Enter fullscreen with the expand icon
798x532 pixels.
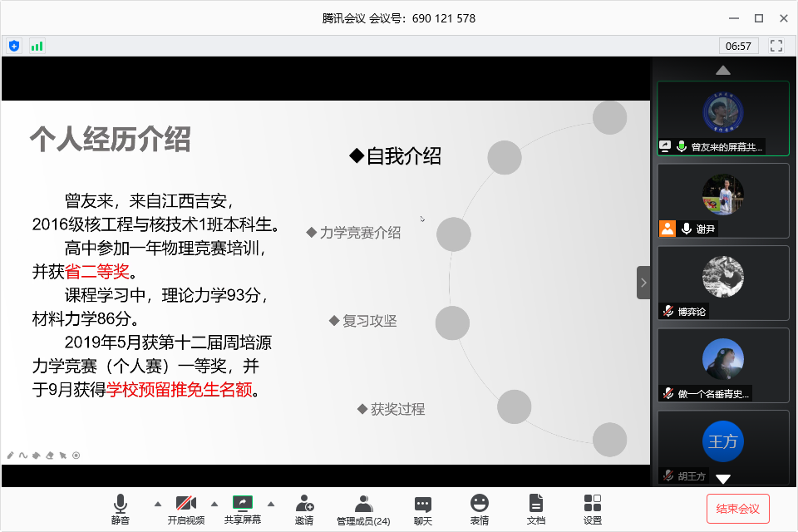[777, 46]
